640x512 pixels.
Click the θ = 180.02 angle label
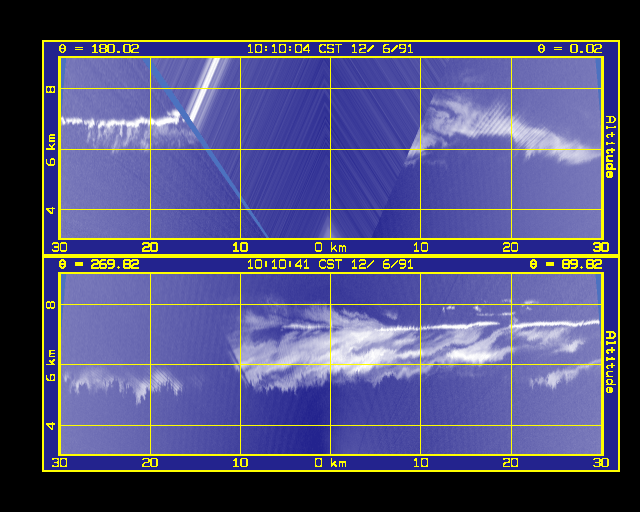[x=99, y=49]
